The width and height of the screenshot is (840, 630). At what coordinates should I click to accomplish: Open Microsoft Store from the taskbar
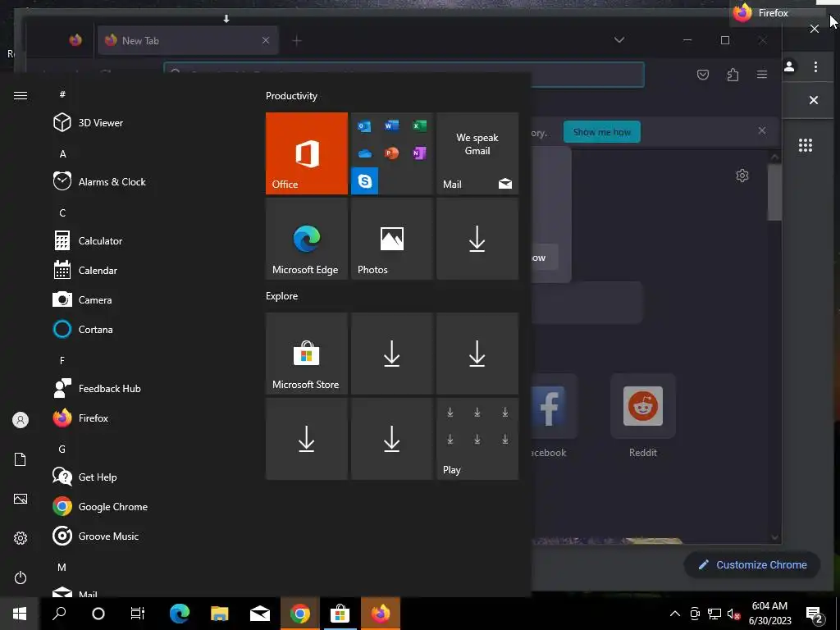340,614
